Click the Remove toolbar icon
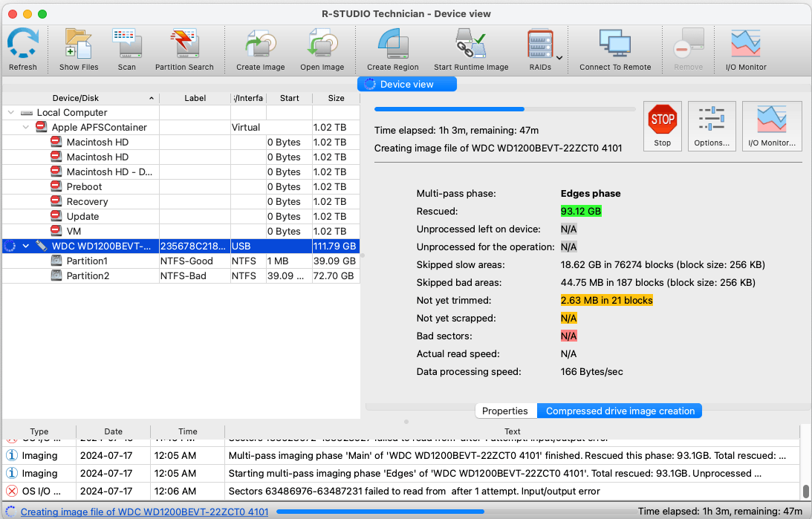This screenshot has width=812, height=519. (688, 50)
